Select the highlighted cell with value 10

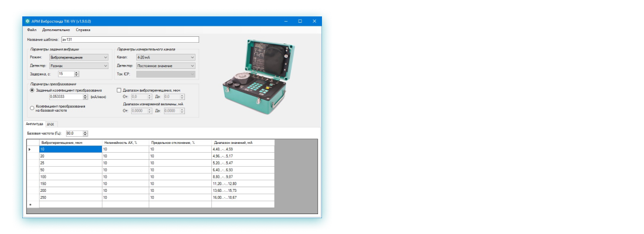pyautogui.click(x=71, y=149)
